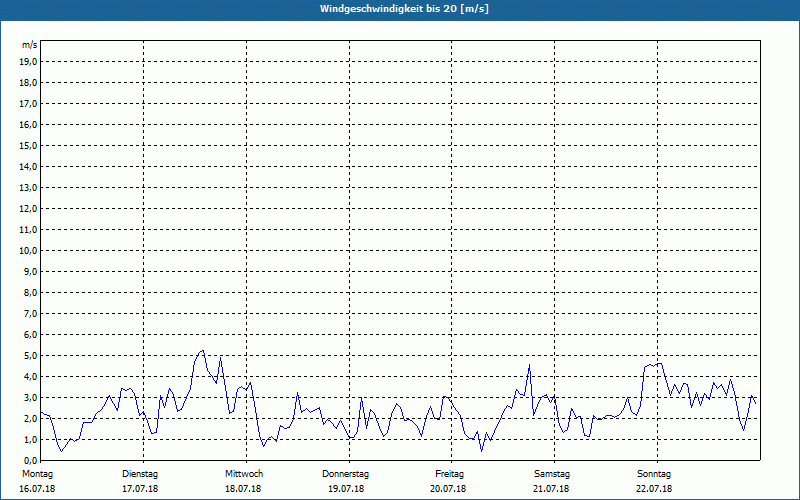Screen dimensions: 800x500
Task: Click the date 16.07.18
Action: click(x=37, y=489)
